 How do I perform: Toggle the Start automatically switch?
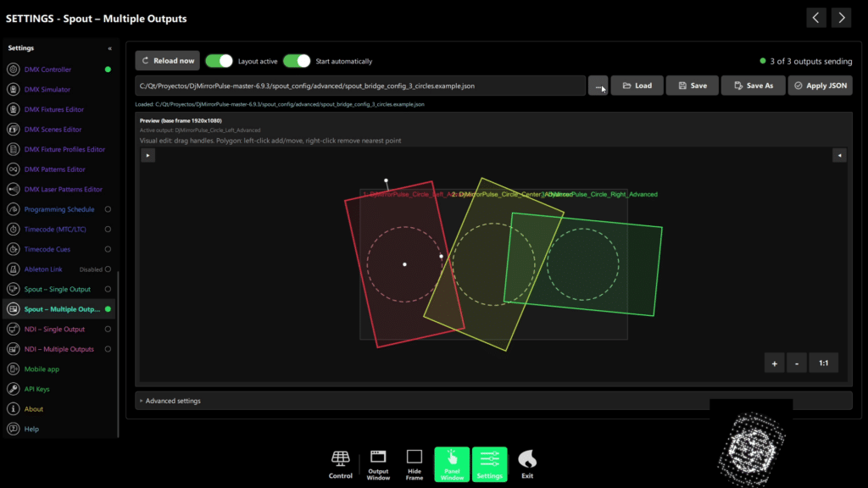coord(297,61)
